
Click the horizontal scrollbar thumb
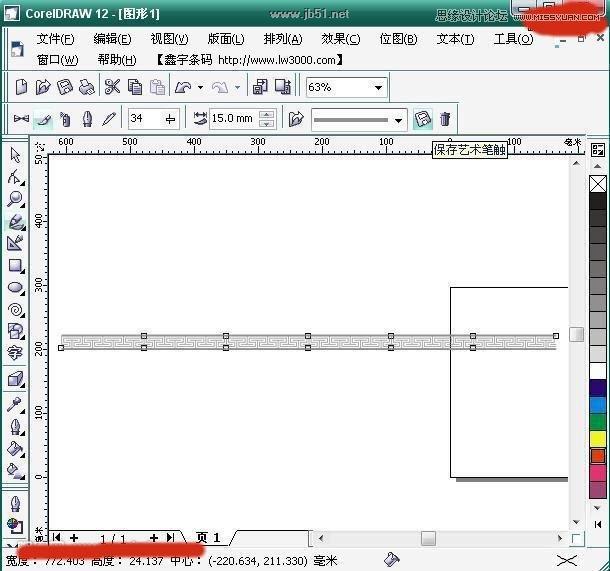tap(428, 538)
